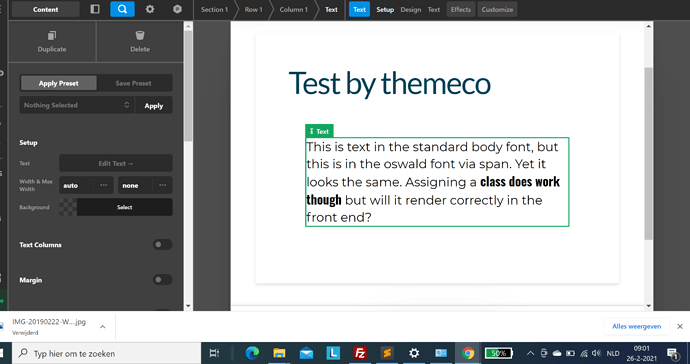The width and height of the screenshot is (690, 364).
Task: Open FileZilla from the taskbar
Action: [360, 353]
